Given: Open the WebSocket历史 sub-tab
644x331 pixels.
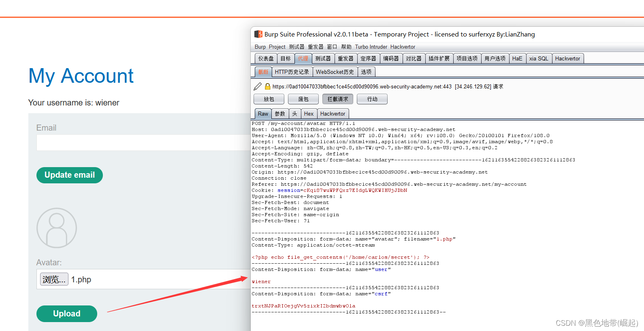Looking at the screenshot, I should point(335,72).
